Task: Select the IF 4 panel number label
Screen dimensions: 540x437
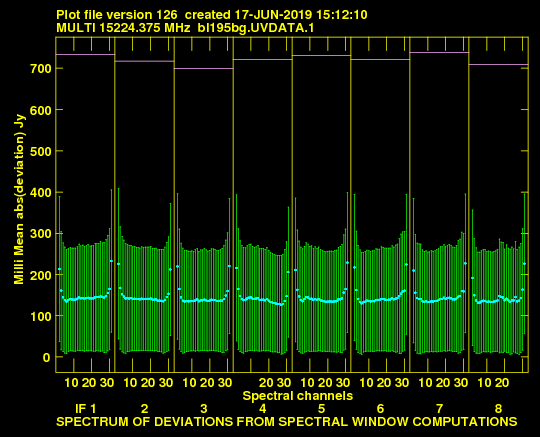Action: (263, 409)
